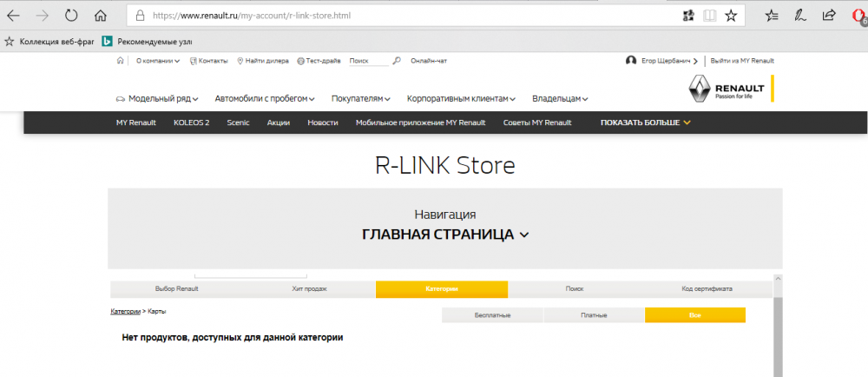Click the share page icon

[x=829, y=16]
